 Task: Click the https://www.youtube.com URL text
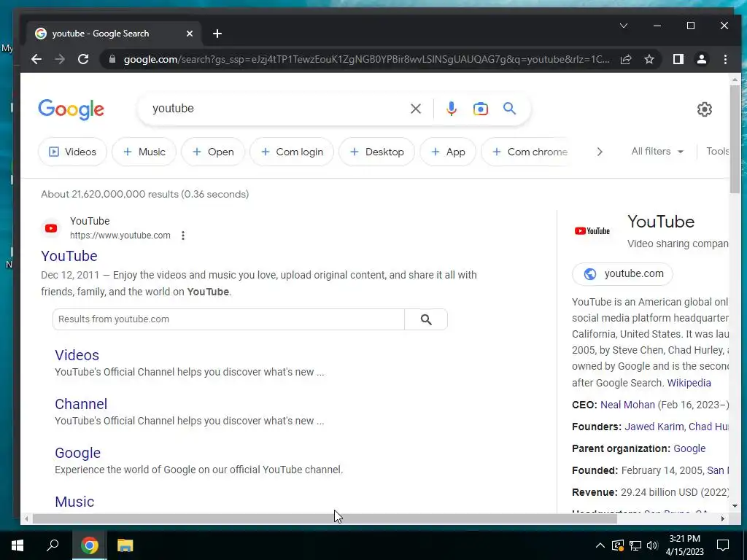120,236
